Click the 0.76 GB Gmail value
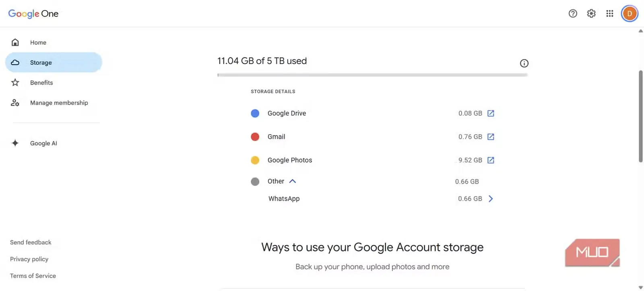The width and height of the screenshot is (644, 291). tap(470, 137)
